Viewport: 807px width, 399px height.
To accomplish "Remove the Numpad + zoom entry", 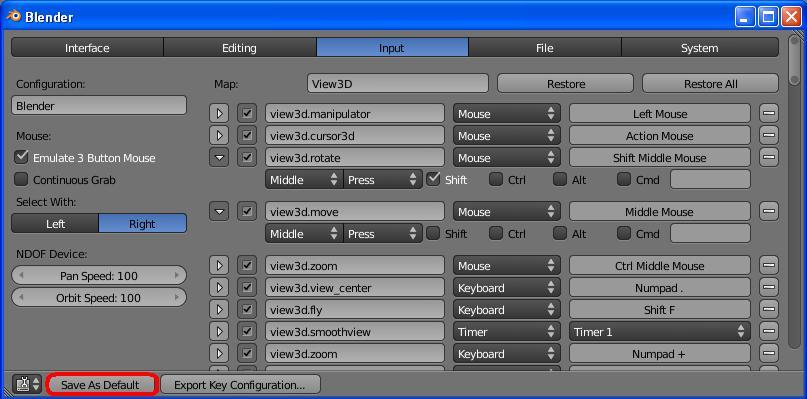I will (768, 353).
